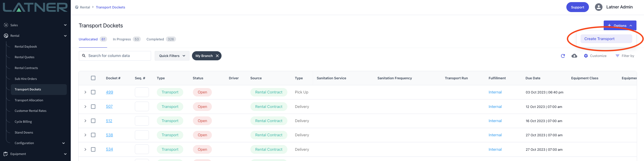Open the Filter by icon
Screen dimensions: 644x161
point(617,56)
